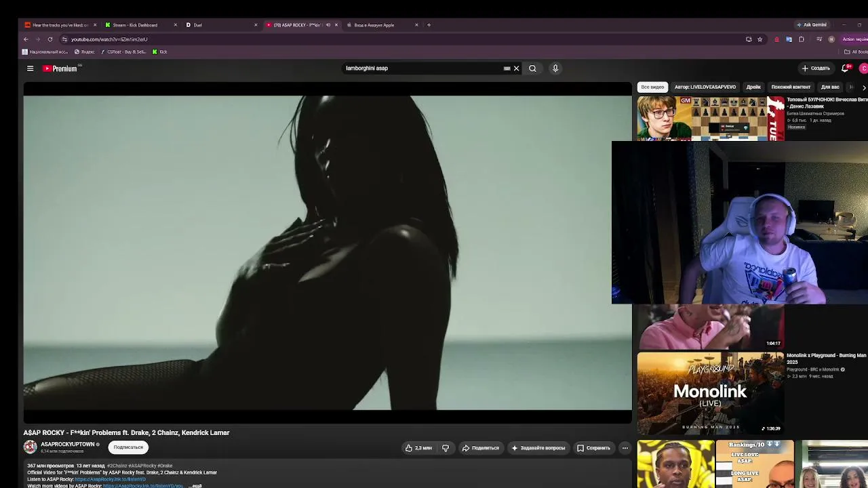Select the "Для вас" filter chip
The height and width of the screenshot is (488, 868).
tap(830, 87)
